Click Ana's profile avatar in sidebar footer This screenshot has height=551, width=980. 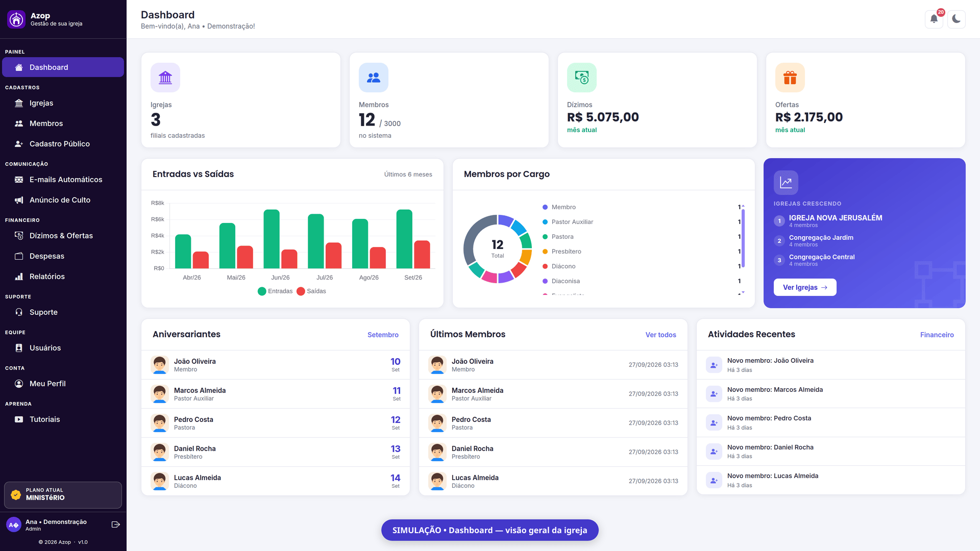point(14,524)
